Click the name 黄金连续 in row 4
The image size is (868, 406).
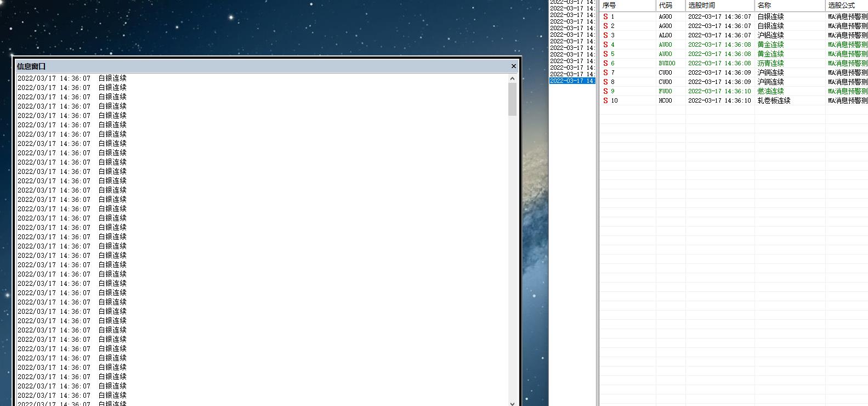coord(770,44)
